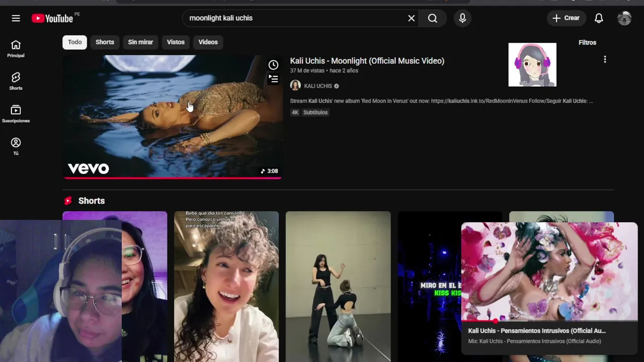Select the Todo filter chip
The image size is (644, 362).
point(74,42)
